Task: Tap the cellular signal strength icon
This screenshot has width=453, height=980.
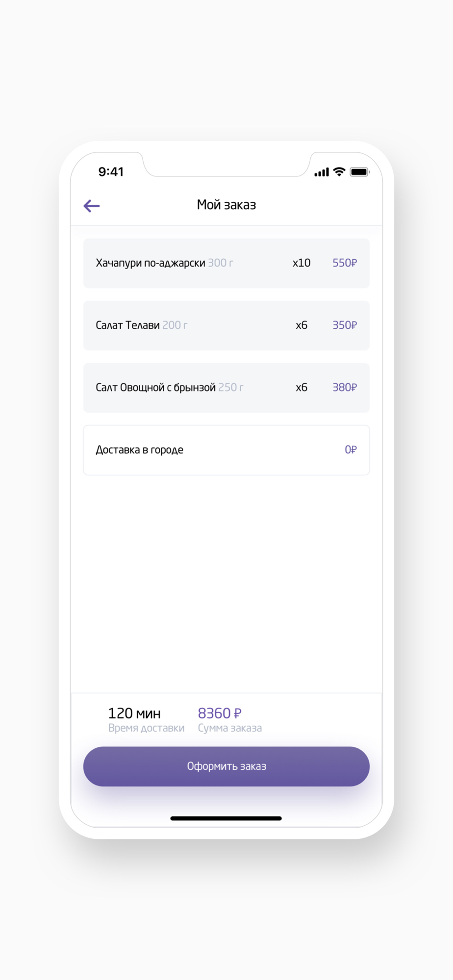Action: 322,172
